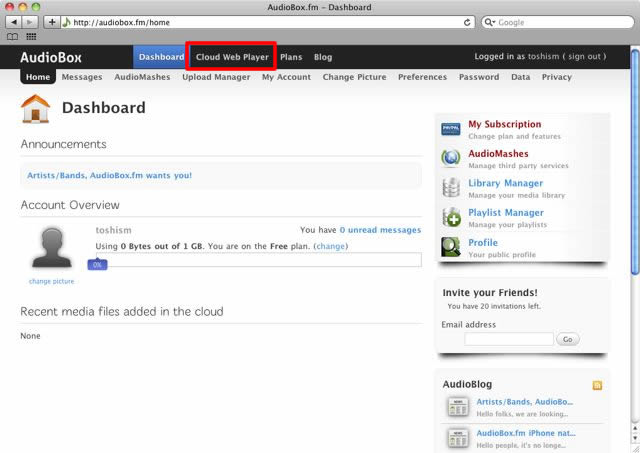This screenshot has width=640, height=453.
Task: Click news icon beside iPhone blog post
Action: tap(458, 438)
